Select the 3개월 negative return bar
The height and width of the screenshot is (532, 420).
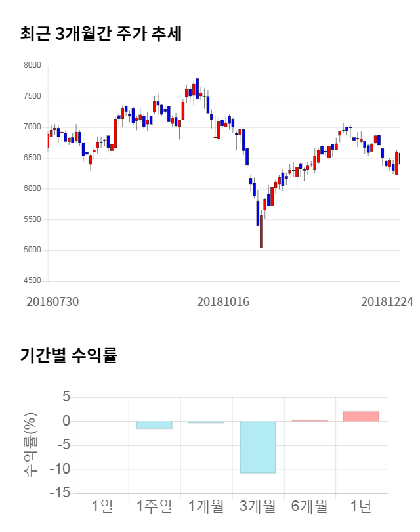tap(258, 447)
